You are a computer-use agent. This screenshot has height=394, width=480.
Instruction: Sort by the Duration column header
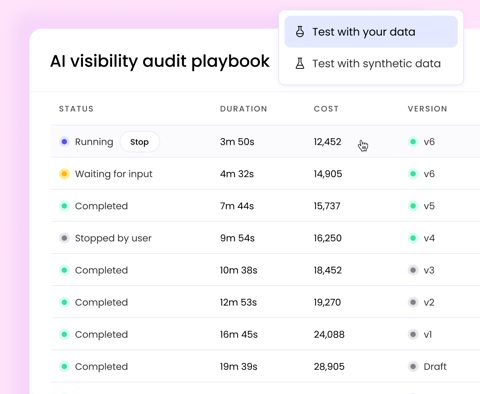(243, 109)
